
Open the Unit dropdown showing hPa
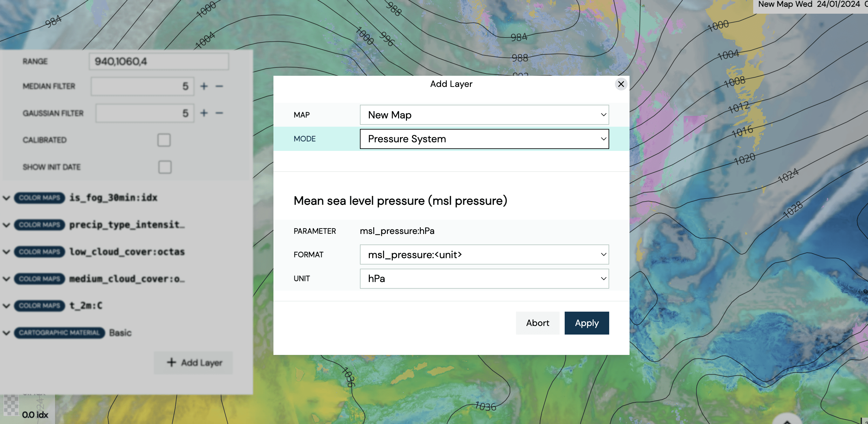484,278
